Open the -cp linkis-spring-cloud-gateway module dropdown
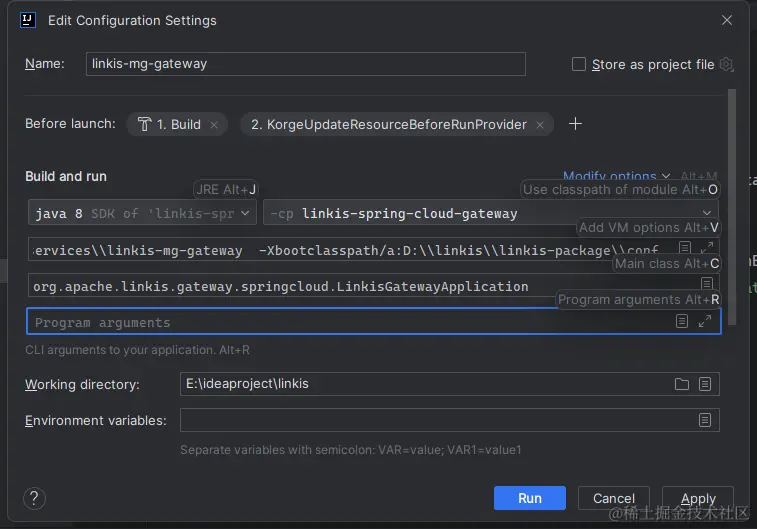This screenshot has width=757, height=529. [x=490, y=213]
